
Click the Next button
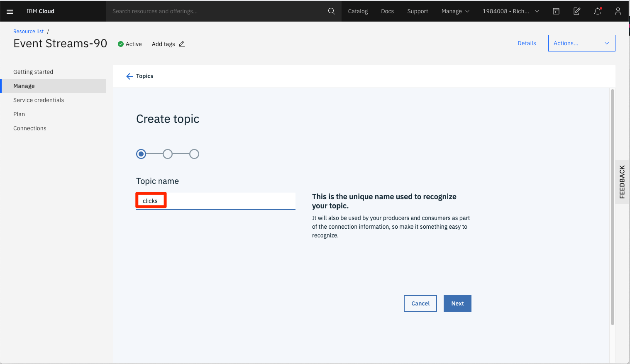tap(457, 303)
